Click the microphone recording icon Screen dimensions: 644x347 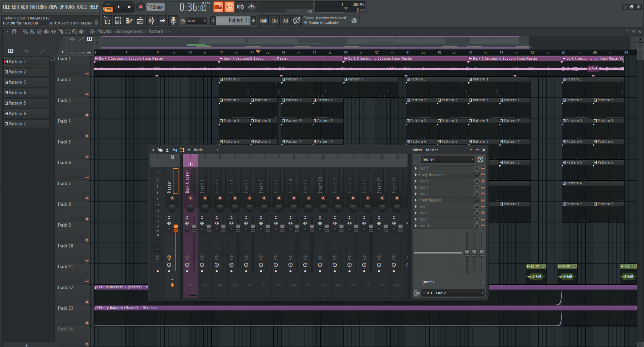(x=173, y=21)
